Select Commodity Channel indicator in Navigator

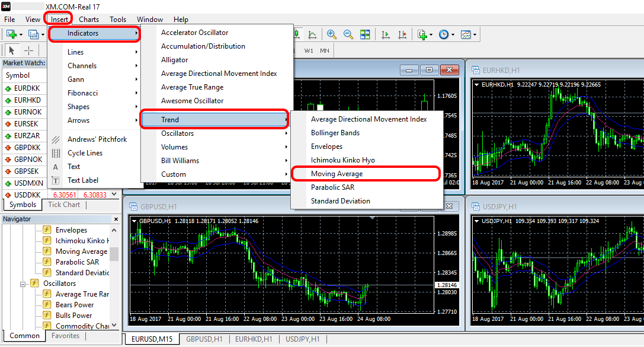[82, 326]
